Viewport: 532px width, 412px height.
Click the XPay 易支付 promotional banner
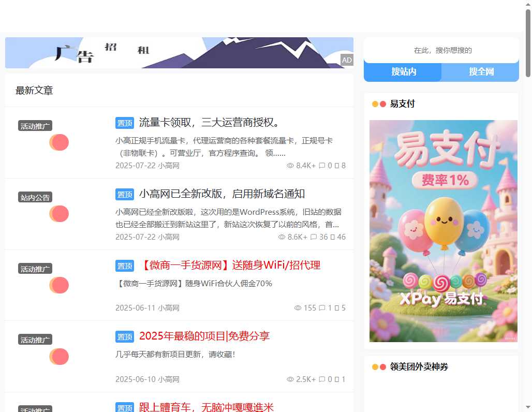[443, 231]
